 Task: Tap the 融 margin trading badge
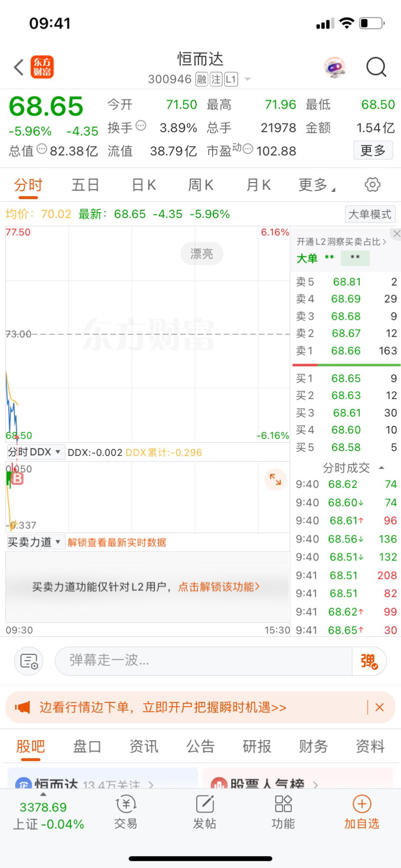click(201, 79)
